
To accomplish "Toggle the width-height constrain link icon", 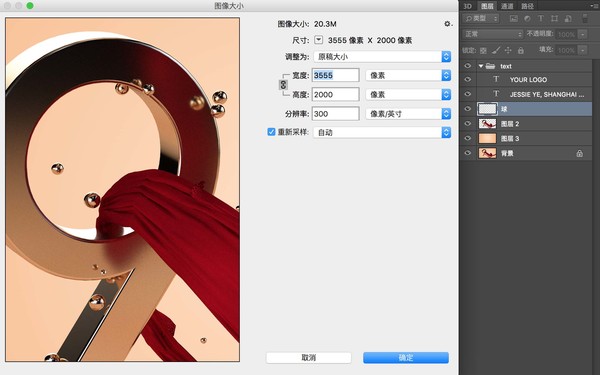I will coord(283,84).
